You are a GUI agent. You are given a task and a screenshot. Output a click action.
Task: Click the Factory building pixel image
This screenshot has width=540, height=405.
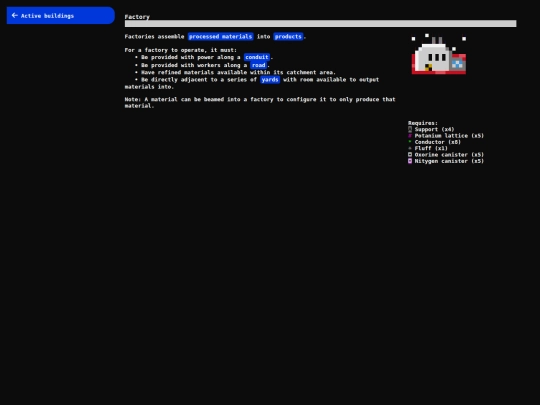click(x=439, y=54)
